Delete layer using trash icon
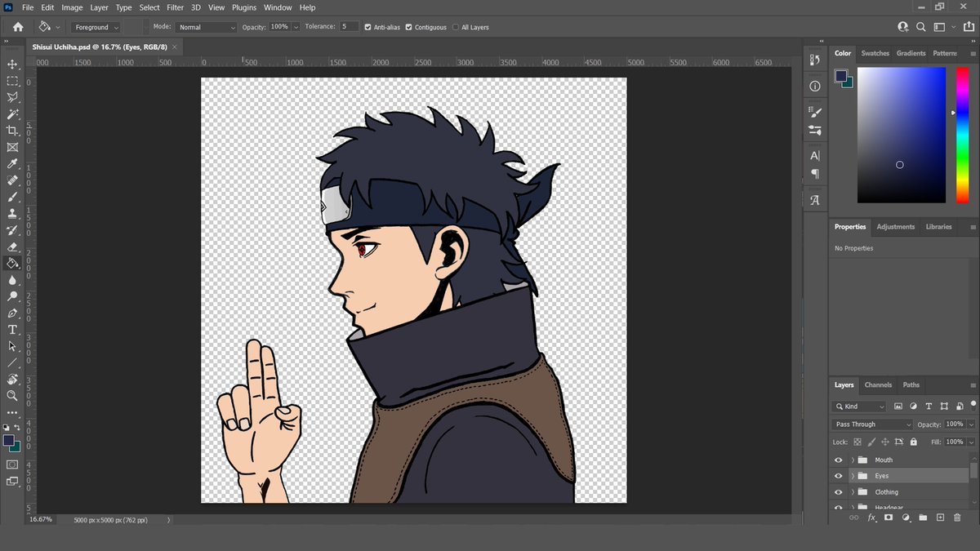980x551 pixels. (x=957, y=518)
